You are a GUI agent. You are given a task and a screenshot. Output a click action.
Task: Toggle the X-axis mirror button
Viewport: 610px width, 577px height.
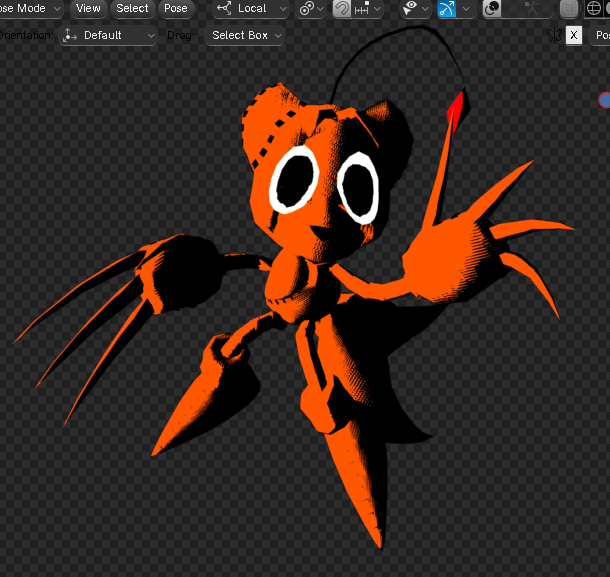[573, 35]
